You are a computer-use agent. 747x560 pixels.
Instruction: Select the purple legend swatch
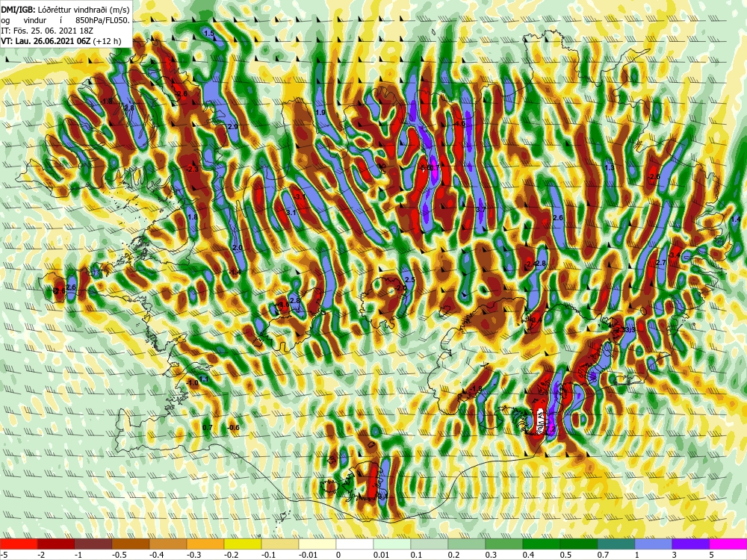pos(691,544)
